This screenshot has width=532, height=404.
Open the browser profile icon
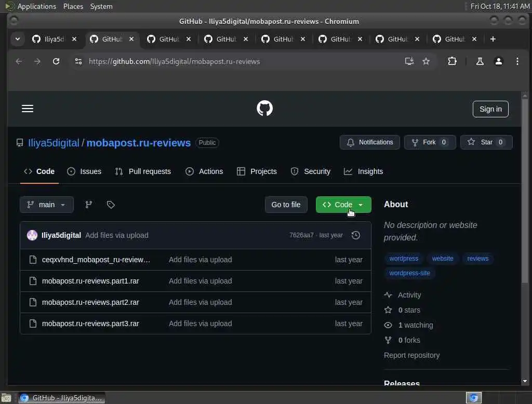(499, 61)
